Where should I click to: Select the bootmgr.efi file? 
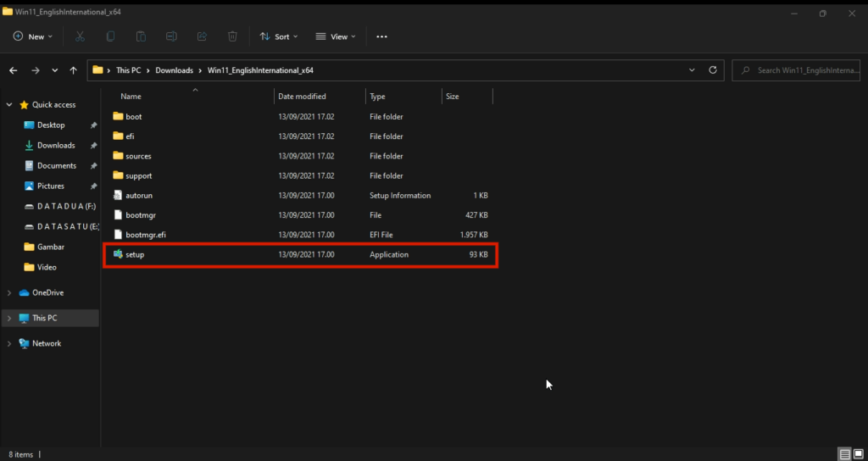point(301,235)
